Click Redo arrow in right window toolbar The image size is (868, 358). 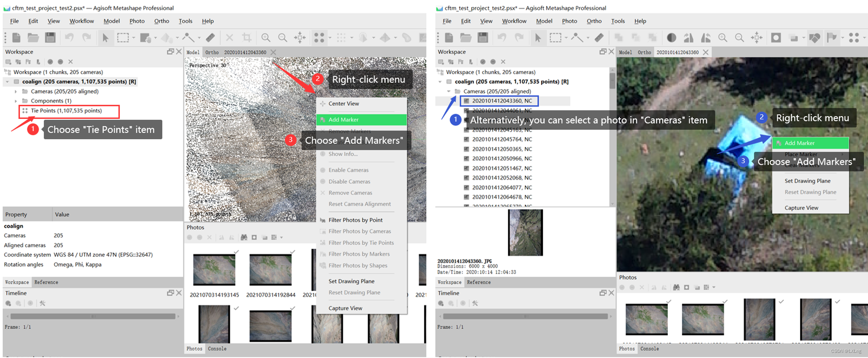coord(519,38)
